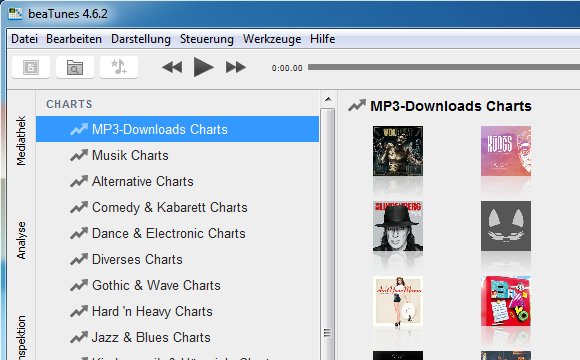580x360 pixels.
Task: Select Musik Charts in sidebar
Action: click(177, 155)
